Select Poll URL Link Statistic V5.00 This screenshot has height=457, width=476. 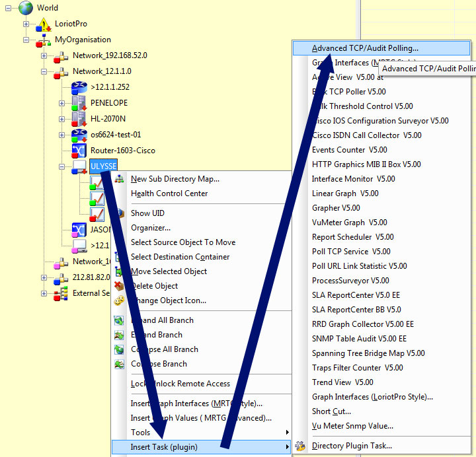(x=360, y=266)
